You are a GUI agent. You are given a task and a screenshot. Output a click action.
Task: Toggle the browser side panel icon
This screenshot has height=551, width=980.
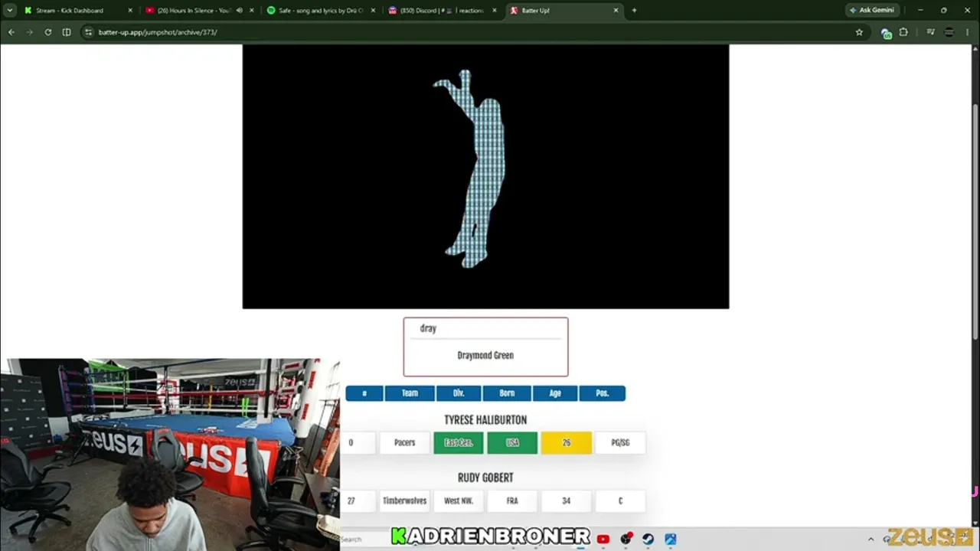point(67,32)
